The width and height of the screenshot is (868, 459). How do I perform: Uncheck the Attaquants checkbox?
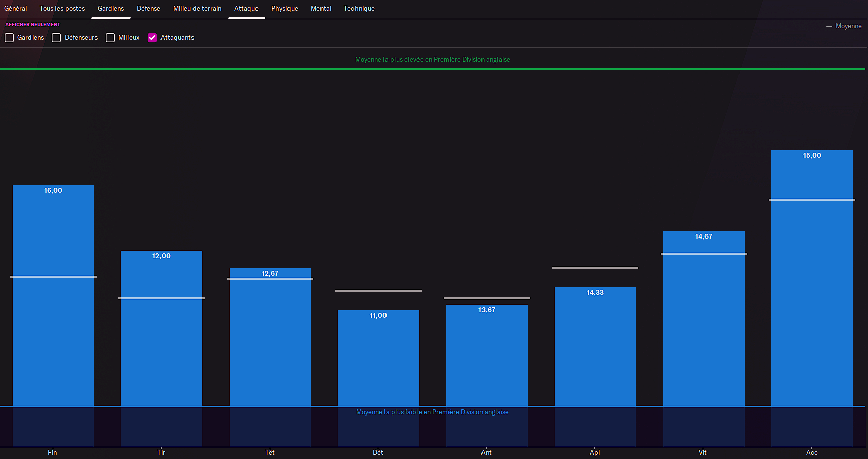(152, 38)
